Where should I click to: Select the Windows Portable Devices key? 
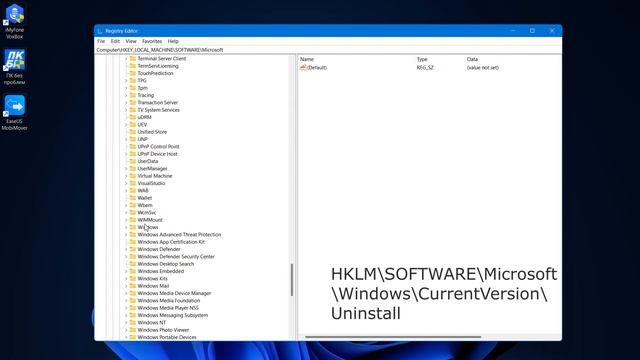pyautogui.click(x=167, y=337)
